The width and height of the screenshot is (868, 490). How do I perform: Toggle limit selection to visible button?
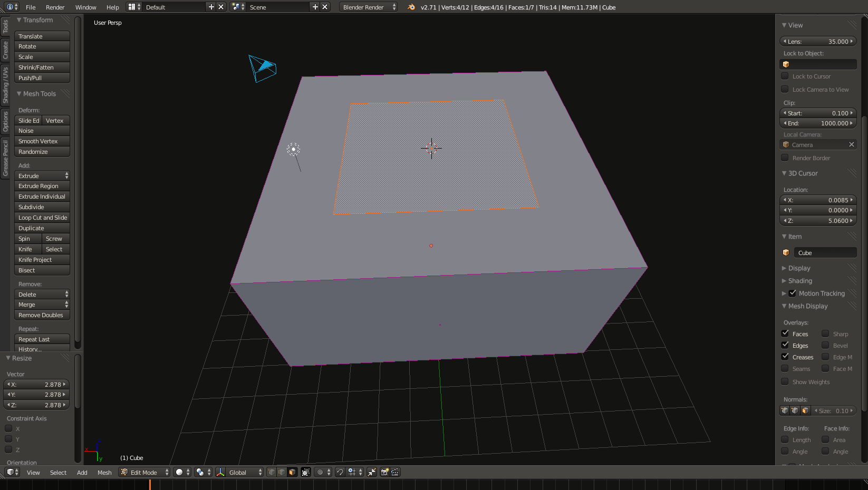(306, 472)
